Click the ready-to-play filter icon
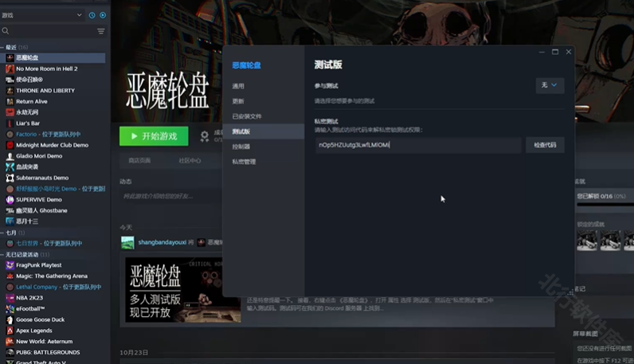 [x=103, y=15]
